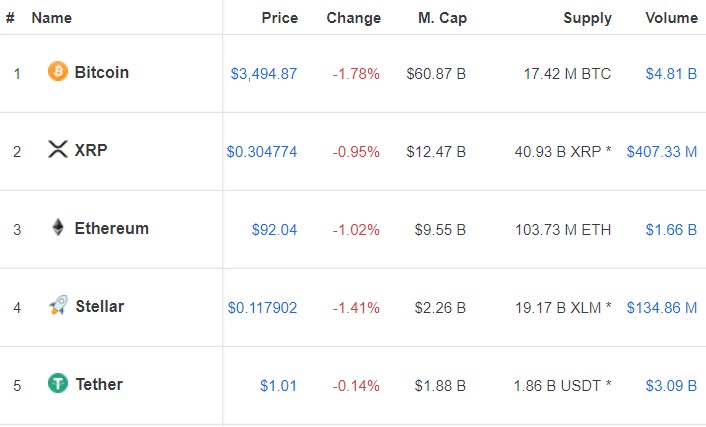Click the Stellar rocket logo icon
The height and width of the screenshot is (427, 706).
(x=58, y=305)
